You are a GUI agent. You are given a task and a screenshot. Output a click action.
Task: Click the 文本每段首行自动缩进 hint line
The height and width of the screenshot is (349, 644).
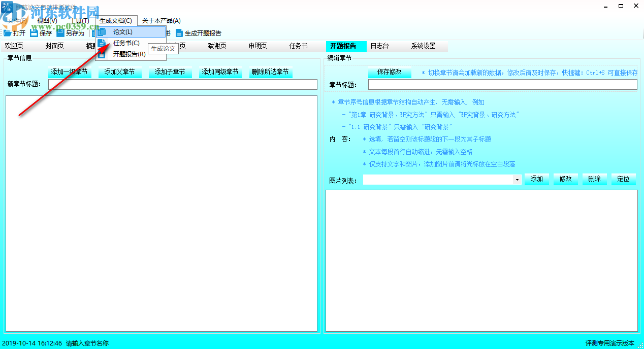point(417,152)
